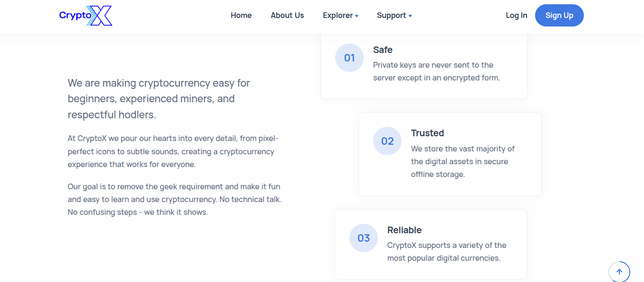The height and width of the screenshot is (282, 644).
Task: Click the Safe card's private keys description
Action: pos(436,71)
